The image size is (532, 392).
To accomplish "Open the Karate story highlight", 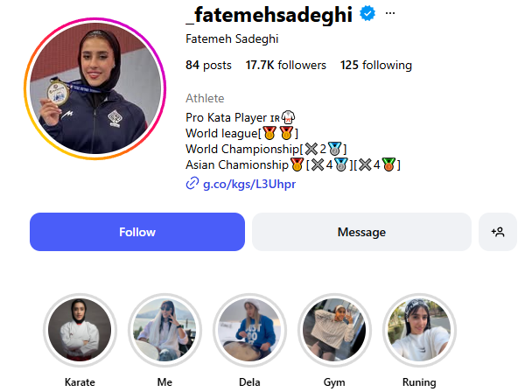I will tap(80, 330).
